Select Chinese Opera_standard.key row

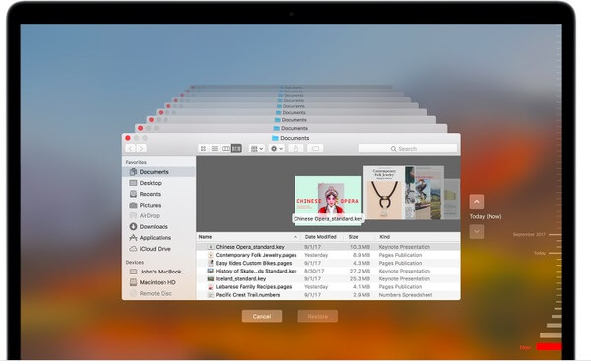point(328,247)
